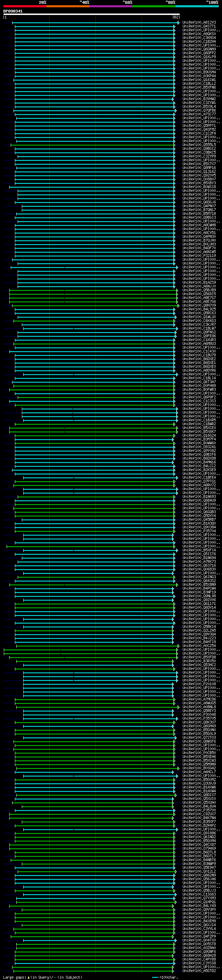Open hit UniRef100_Q1WLU0
Screen dimensions: 222x980
click(x=199, y=317)
